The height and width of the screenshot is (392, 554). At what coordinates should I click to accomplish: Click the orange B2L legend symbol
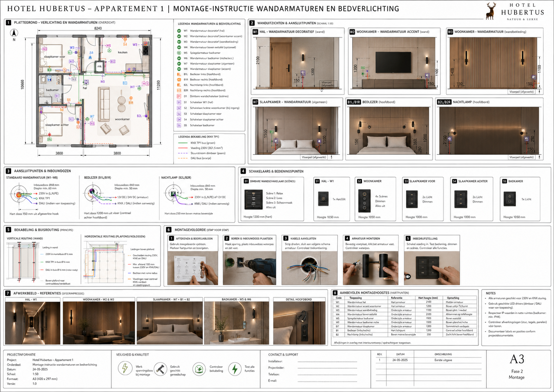[179, 85]
